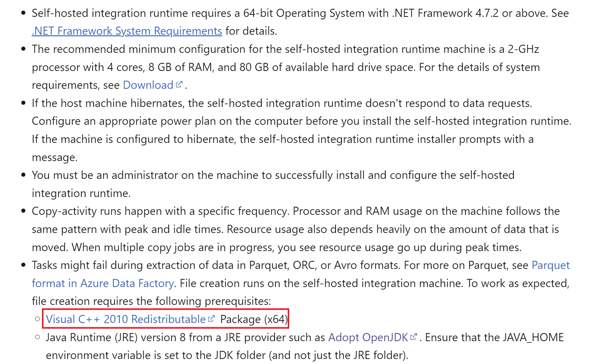Click the '.NET Framework 4.7.2' text
This screenshot has height=364, width=591.
445,13
